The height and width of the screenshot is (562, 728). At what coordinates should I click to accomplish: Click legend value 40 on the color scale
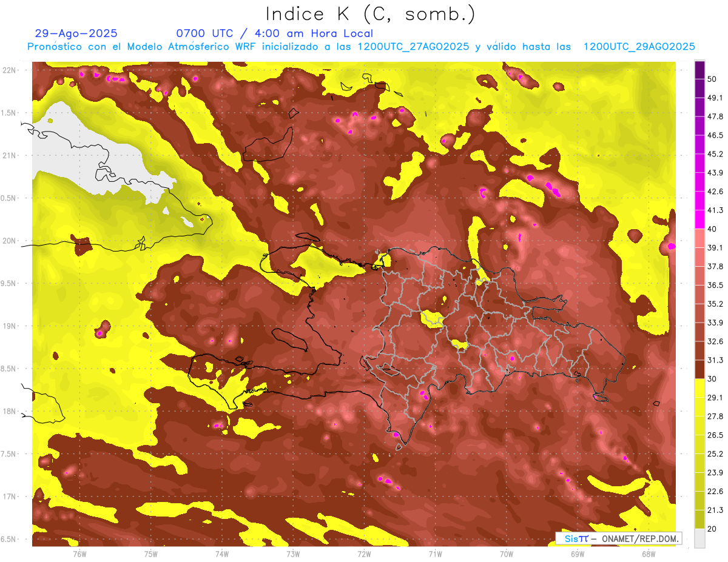click(712, 229)
